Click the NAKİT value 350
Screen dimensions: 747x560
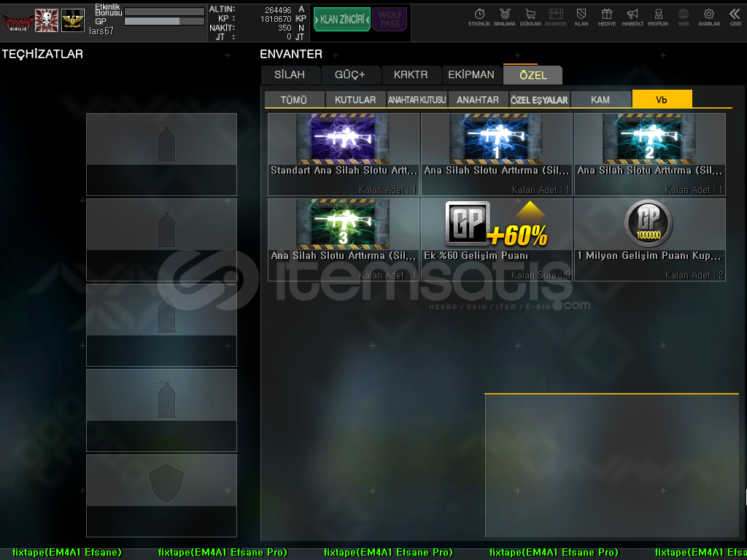[285, 28]
